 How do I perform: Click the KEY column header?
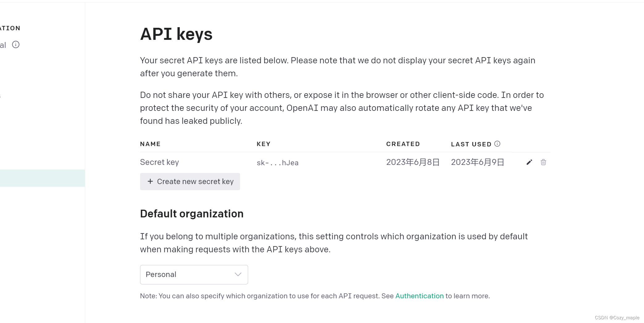[264, 144]
